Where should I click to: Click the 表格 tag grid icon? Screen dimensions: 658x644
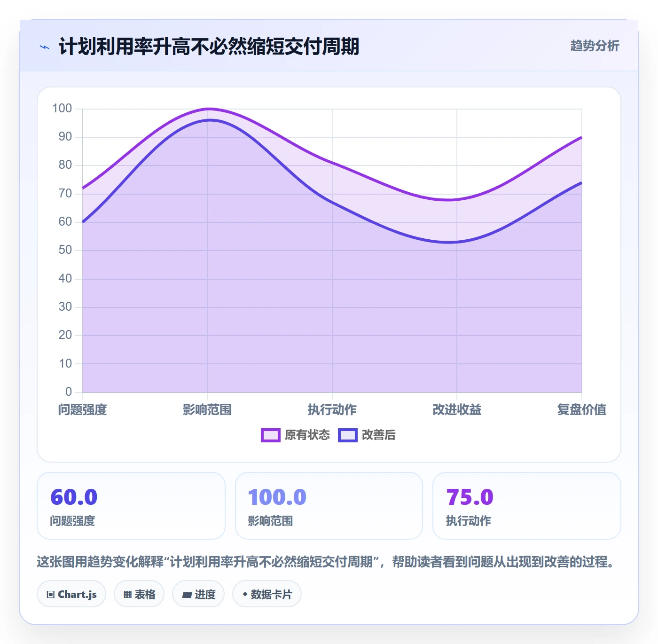[x=127, y=594]
